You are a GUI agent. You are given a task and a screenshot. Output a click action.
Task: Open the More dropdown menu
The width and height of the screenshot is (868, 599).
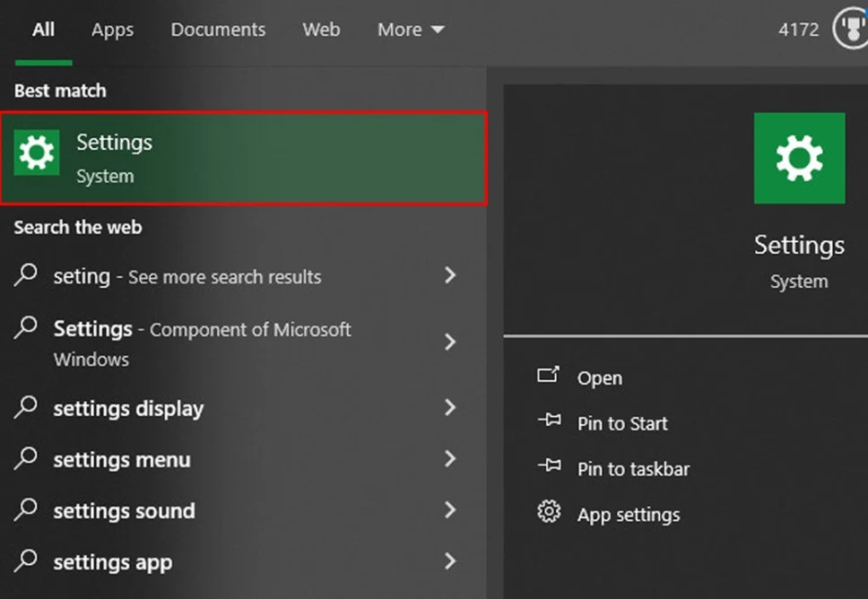[x=411, y=30]
